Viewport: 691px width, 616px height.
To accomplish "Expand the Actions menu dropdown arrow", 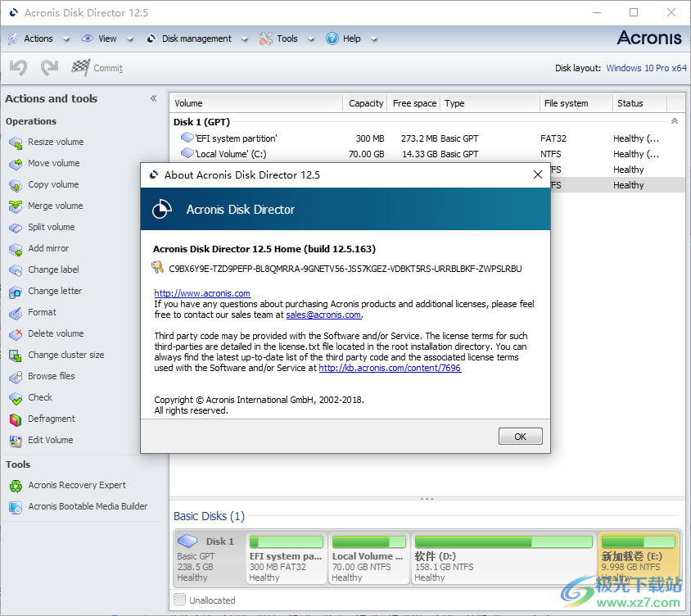I will pyautogui.click(x=66, y=39).
